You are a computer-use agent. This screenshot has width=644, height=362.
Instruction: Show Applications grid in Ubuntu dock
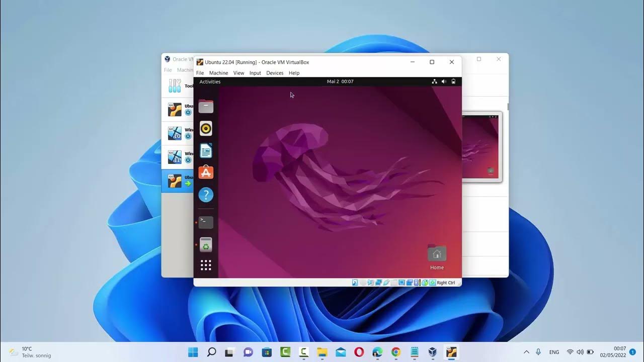(x=206, y=265)
